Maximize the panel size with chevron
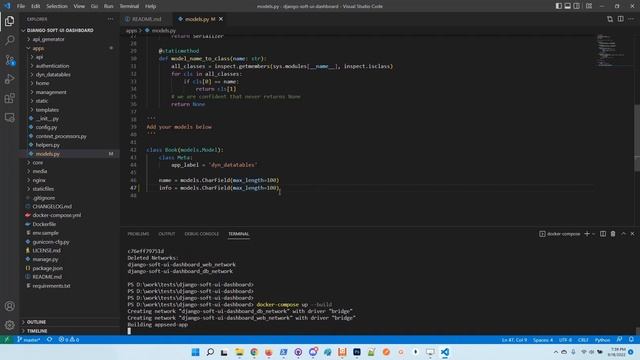Viewport: 640px width, 360px height. [x=623, y=234]
